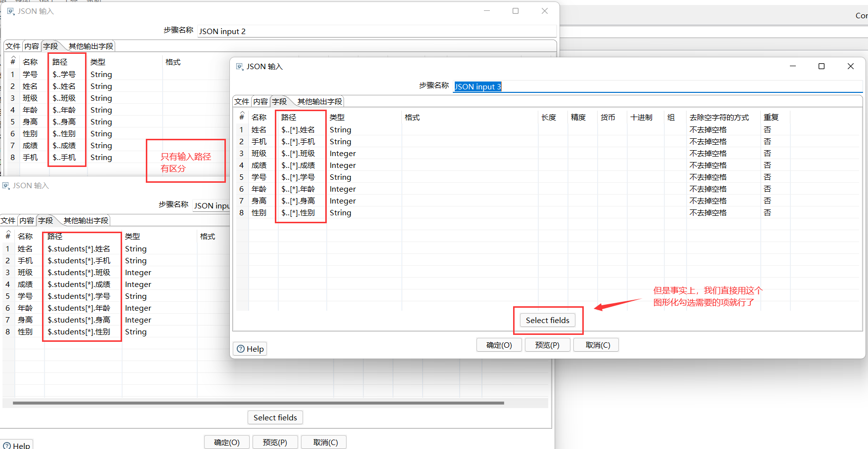Click the step name field JSON input 3
868x449 pixels.
657,86
